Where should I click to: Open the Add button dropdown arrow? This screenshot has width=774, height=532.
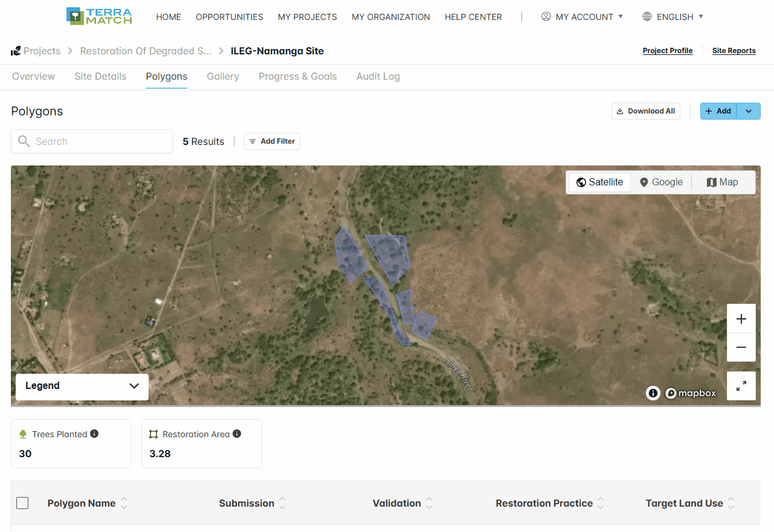(x=749, y=111)
